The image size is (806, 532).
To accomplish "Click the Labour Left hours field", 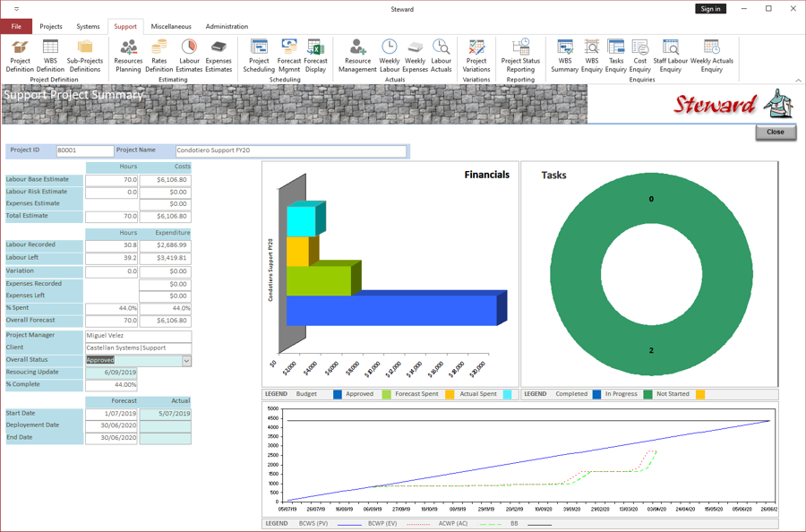I will pyautogui.click(x=111, y=258).
